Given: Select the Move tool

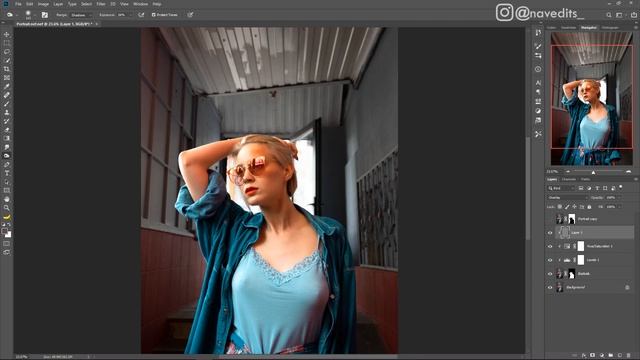Looking at the screenshot, I should [7, 35].
